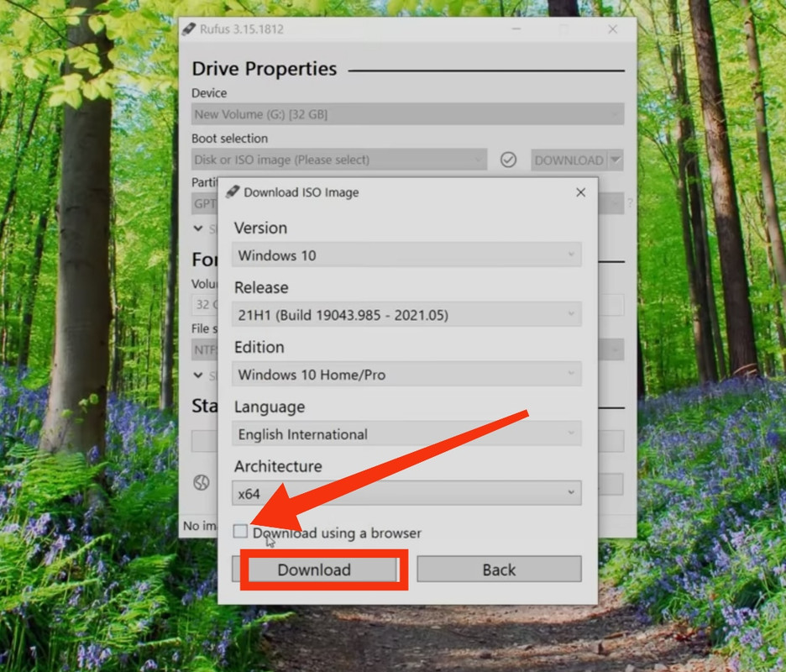786x672 pixels.
Task: Expand advanced format options chevron
Action: pos(198,375)
